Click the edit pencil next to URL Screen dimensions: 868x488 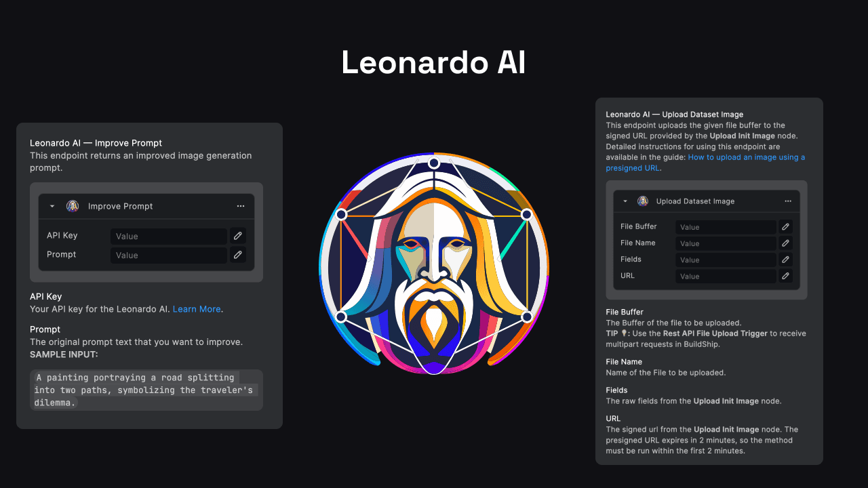coord(785,276)
